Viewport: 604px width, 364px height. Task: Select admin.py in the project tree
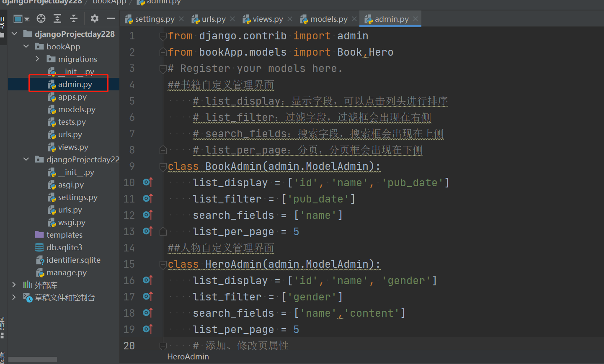click(x=75, y=84)
